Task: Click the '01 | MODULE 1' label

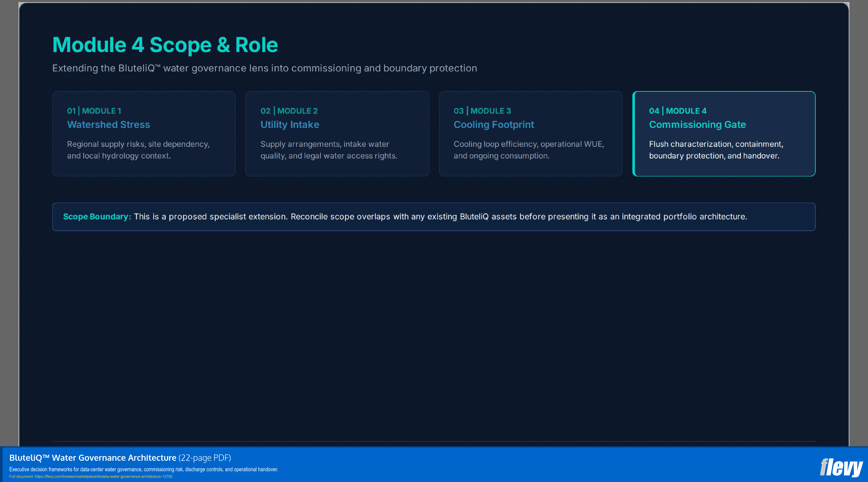Action: (94, 111)
